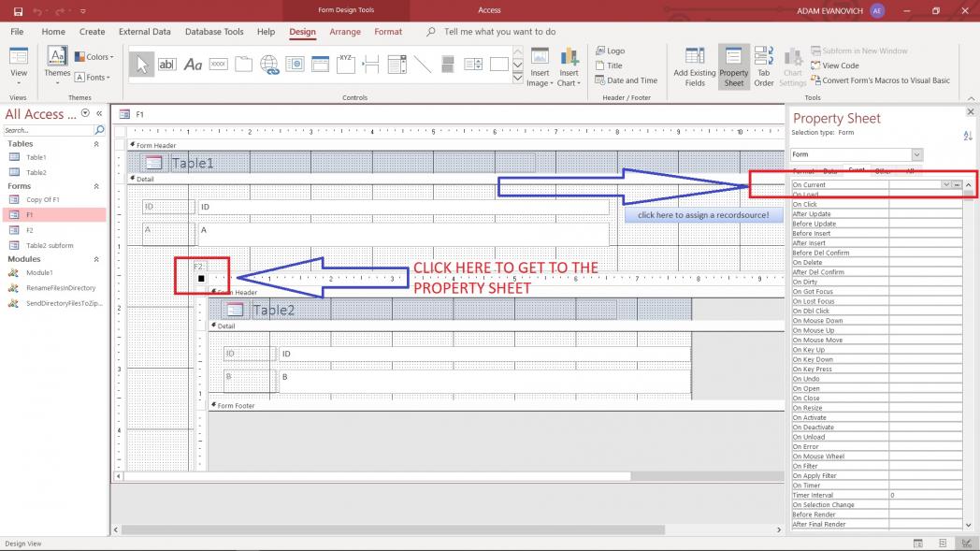Screen dimensions: 980x551
Task: Collapse the Modules group in navigation pane
Action: [96, 259]
